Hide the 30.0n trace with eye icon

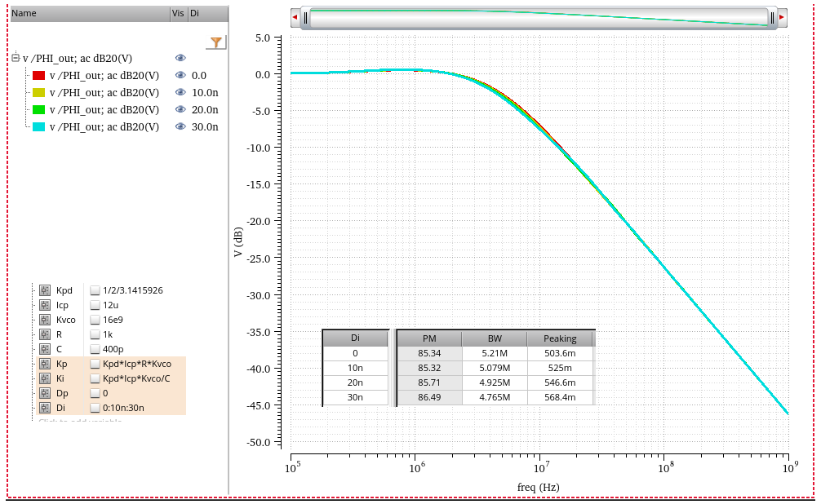click(x=180, y=126)
